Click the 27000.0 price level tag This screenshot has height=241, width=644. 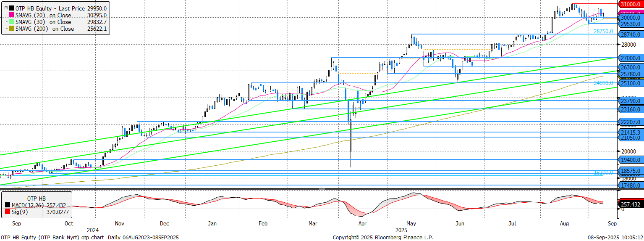[x=630, y=58]
